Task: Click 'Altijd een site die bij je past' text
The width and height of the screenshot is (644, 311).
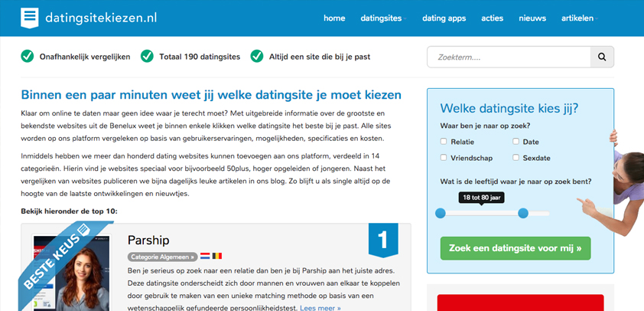Action: coord(320,57)
